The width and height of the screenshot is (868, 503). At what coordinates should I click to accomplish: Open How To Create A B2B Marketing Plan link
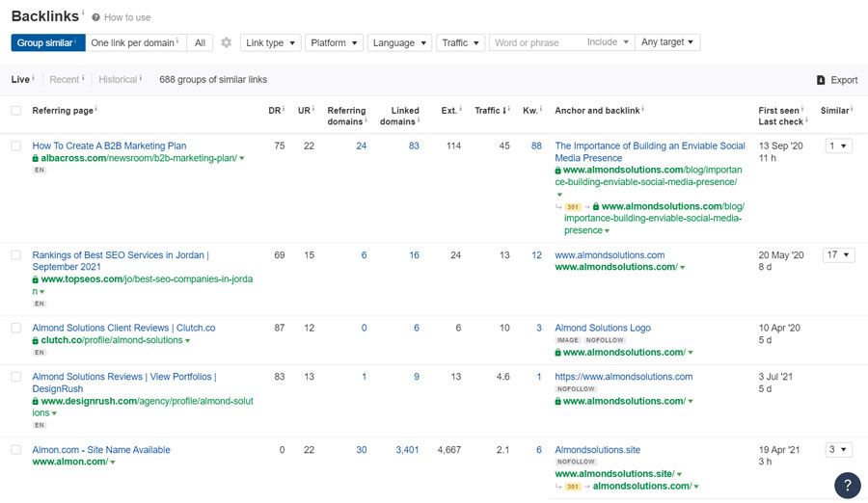click(109, 146)
